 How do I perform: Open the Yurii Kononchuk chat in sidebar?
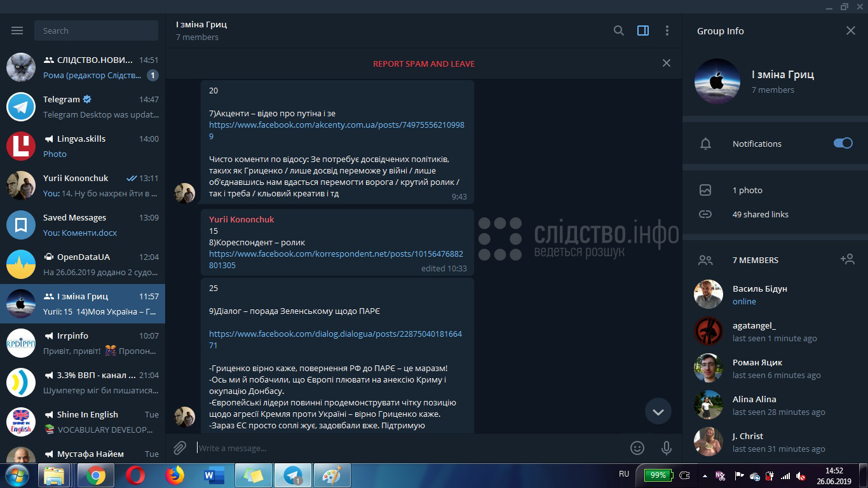click(83, 186)
